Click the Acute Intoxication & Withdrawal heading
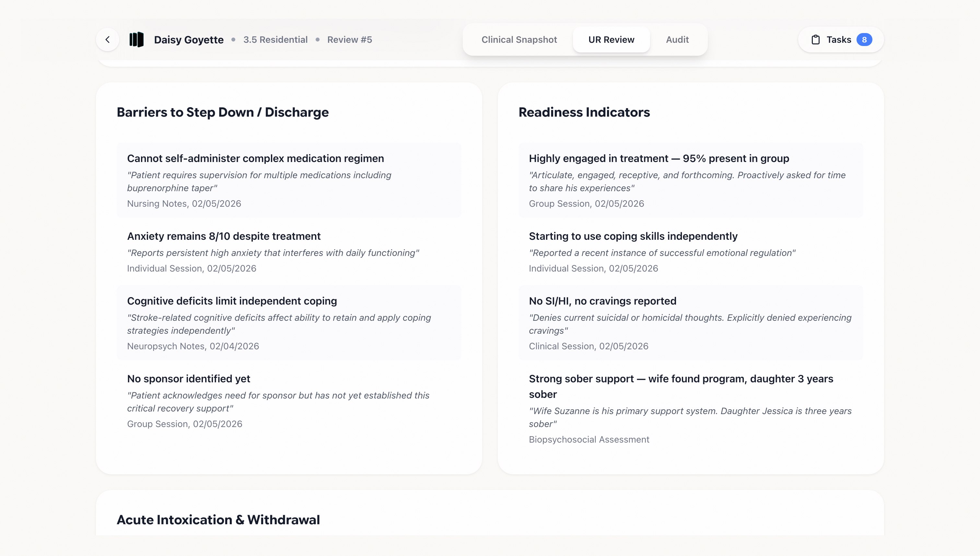980x556 pixels. (218, 520)
